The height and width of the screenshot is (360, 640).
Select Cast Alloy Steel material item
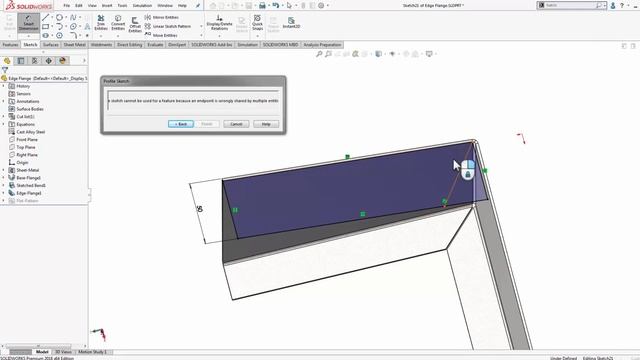[31, 132]
